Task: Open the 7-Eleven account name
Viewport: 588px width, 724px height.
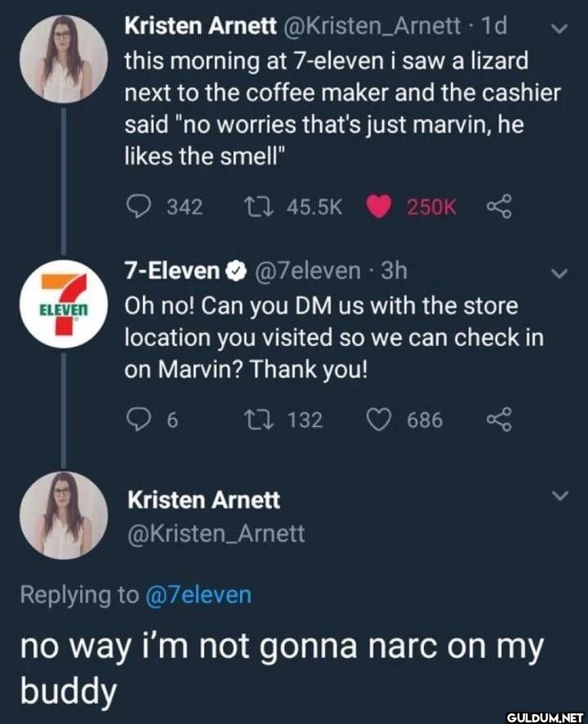Action: coord(172,270)
